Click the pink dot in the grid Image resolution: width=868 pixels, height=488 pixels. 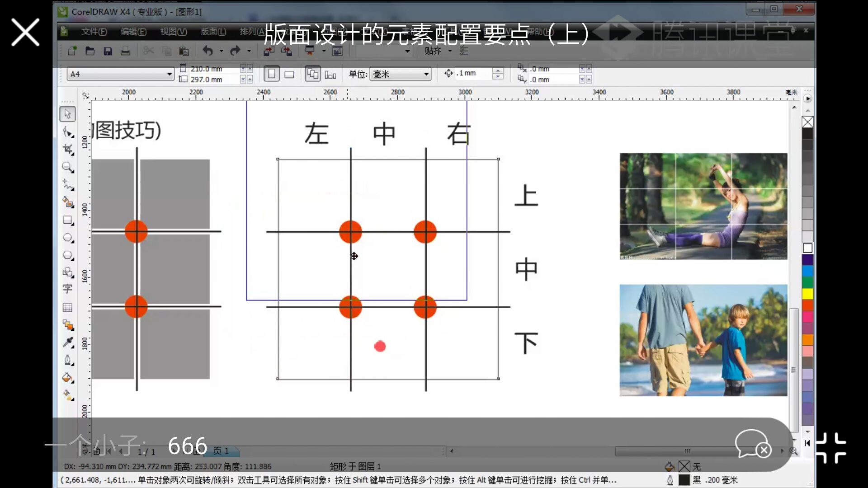(x=380, y=347)
